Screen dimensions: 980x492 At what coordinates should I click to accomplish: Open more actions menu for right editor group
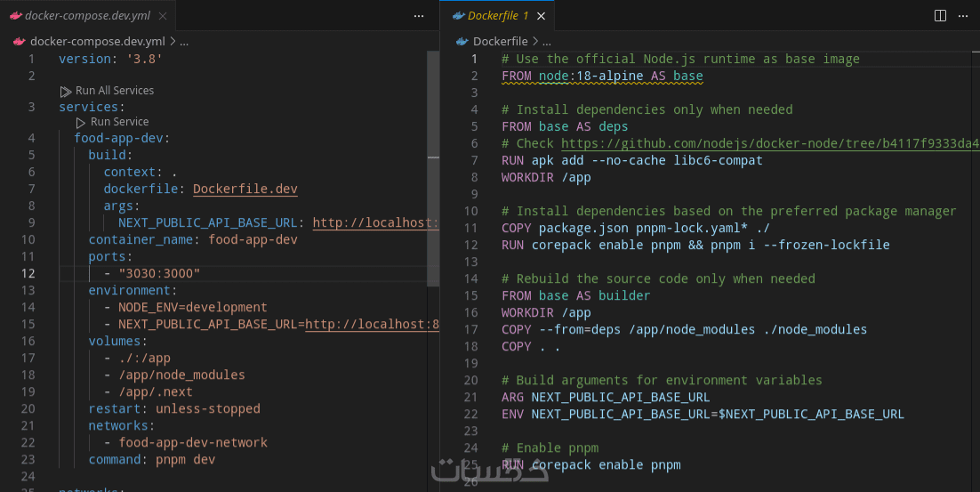coord(963,16)
